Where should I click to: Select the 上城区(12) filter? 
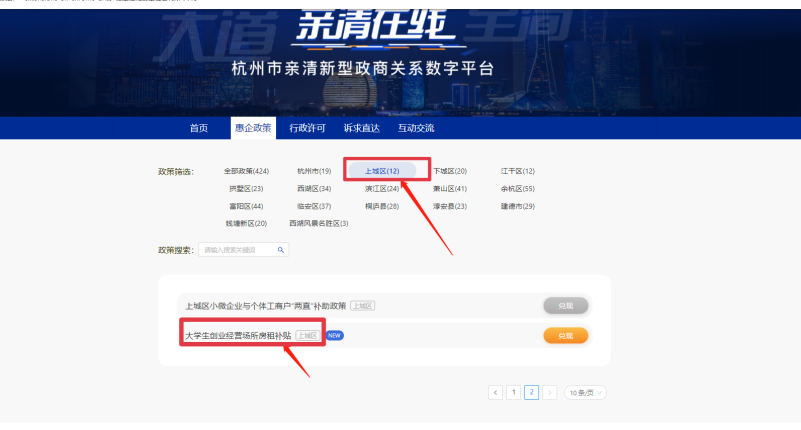point(382,171)
